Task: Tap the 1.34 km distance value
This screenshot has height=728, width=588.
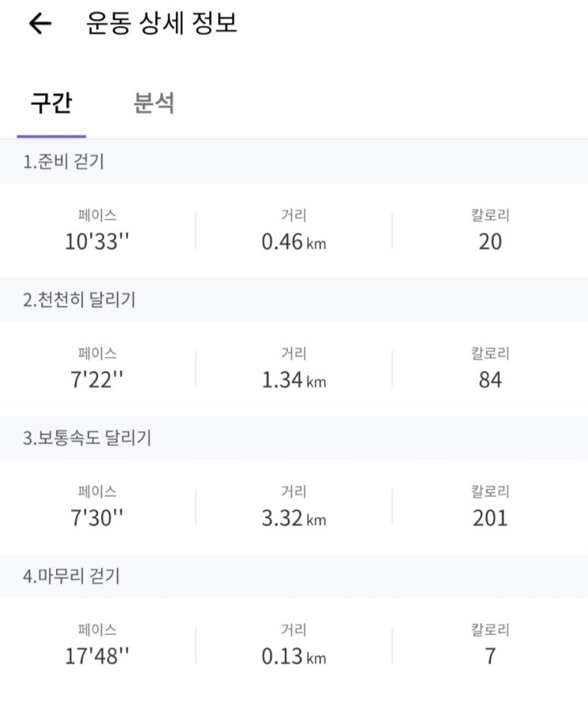Action: pos(293,380)
